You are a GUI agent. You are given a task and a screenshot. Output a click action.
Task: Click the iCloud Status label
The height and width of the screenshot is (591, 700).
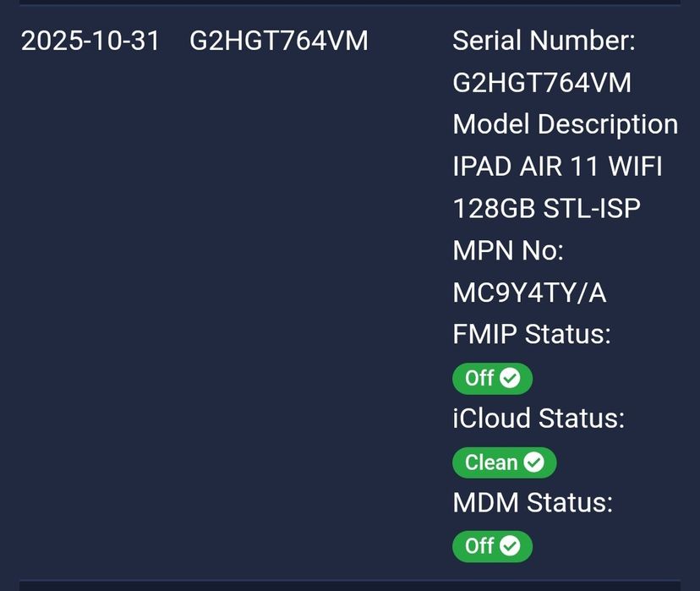[539, 419]
